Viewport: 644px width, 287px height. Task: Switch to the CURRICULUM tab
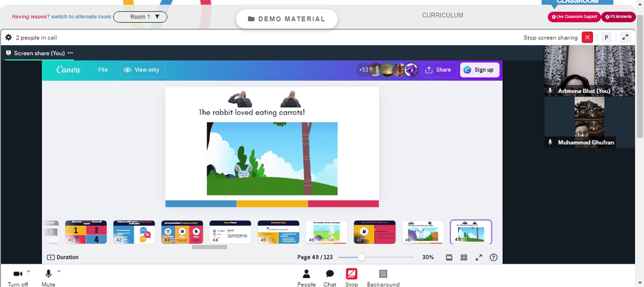(x=442, y=15)
